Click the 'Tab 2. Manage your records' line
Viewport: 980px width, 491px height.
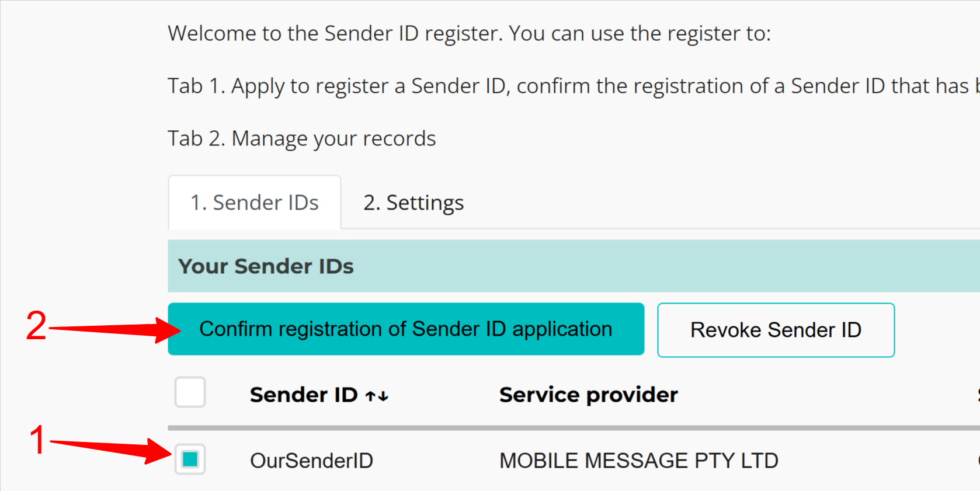click(x=301, y=138)
